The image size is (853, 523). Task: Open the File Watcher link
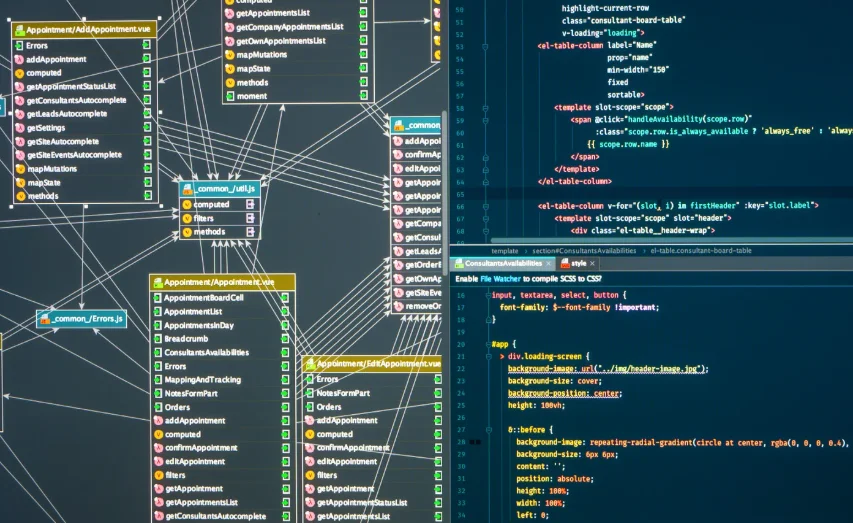tap(500, 279)
